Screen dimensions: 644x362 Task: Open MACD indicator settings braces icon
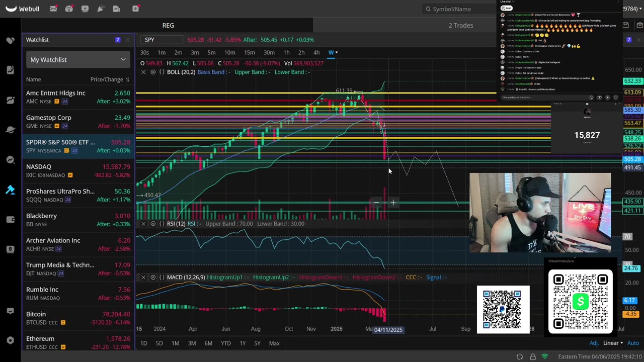point(162,277)
